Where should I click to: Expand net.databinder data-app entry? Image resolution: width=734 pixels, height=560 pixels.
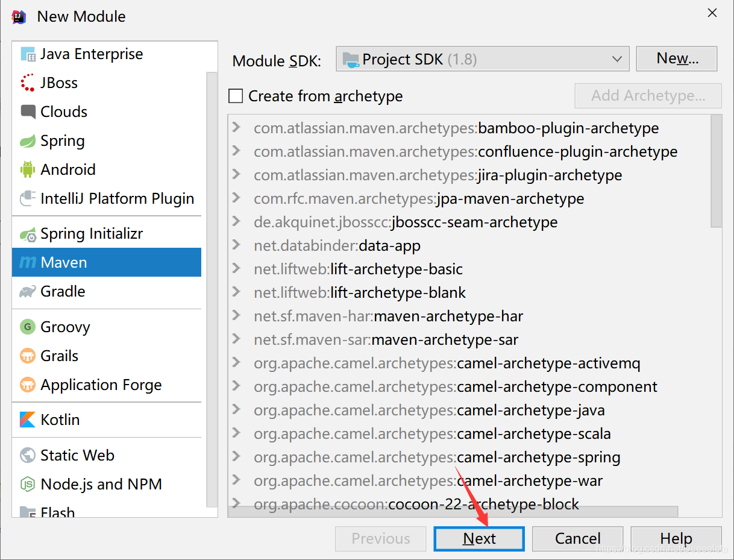[x=236, y=245]
